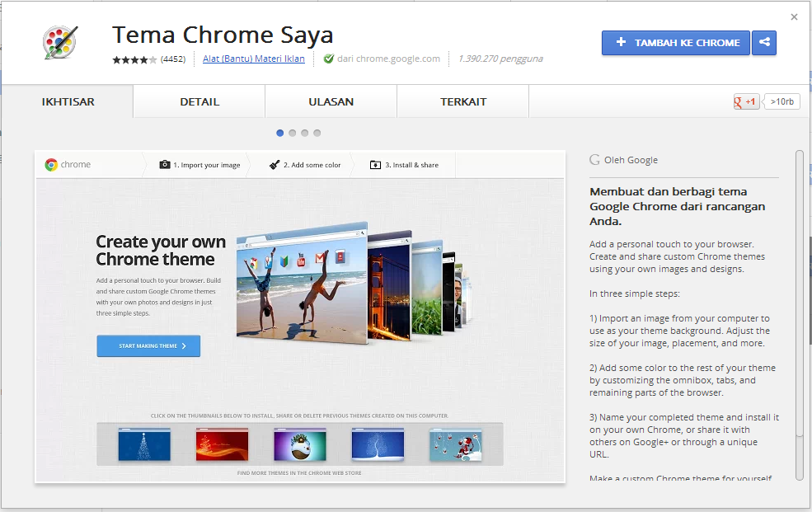Select the fourth carousel dot
The height and width of the screenshot is (512, 812).
click(x=317, y=133)
